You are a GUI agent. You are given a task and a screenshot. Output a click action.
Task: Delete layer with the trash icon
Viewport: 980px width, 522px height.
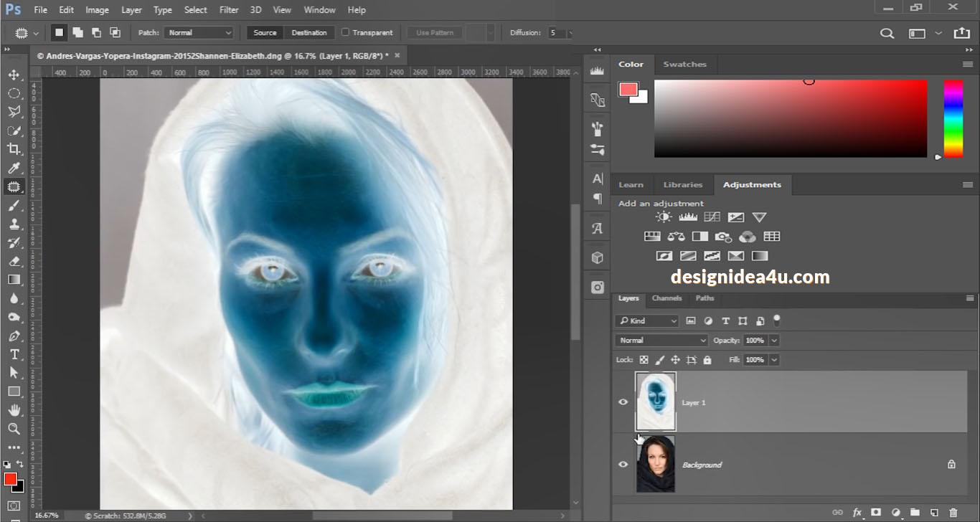click(953, 512)
